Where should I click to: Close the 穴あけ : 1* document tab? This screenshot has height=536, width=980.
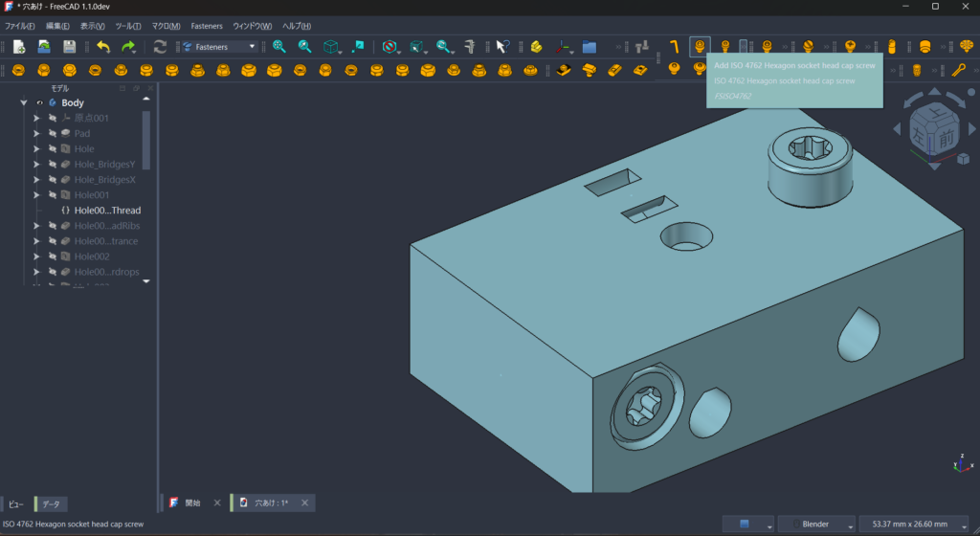pyautogui.click(x=304, y=502)
